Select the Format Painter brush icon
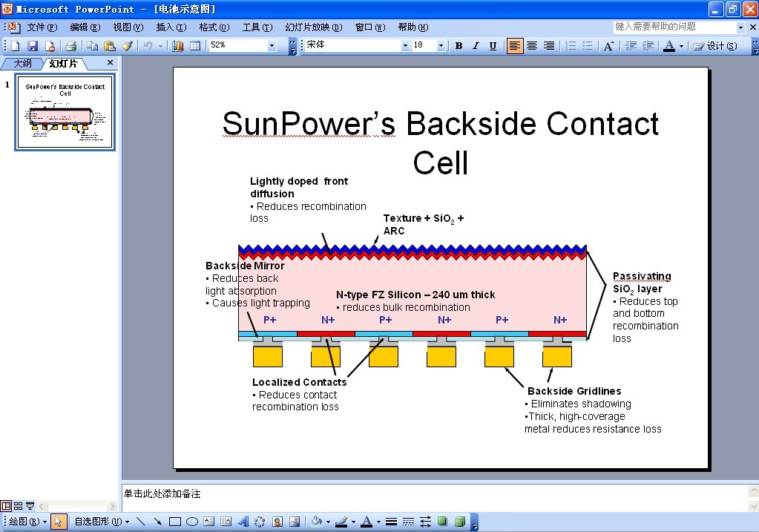The width and height of the screenshot is (759, 532). tap(127, 46)
